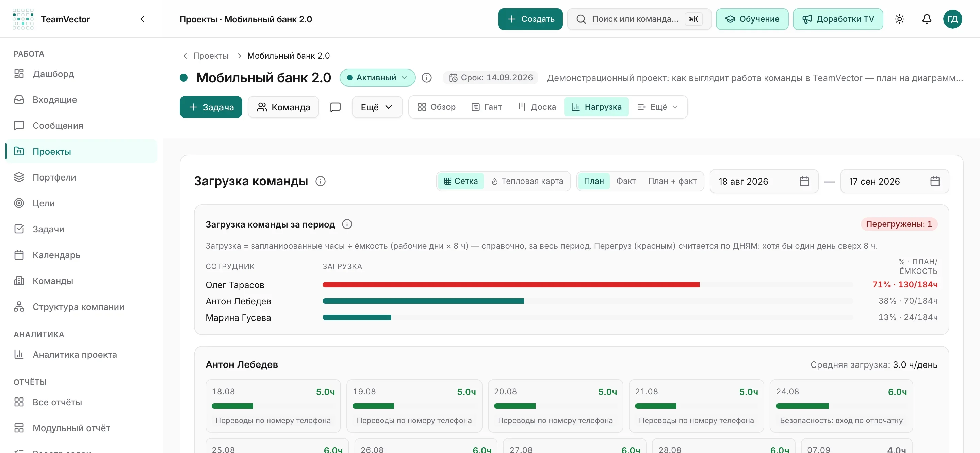The image size is (980, 453).
Task: Open the Ещё dropdown next to Команда
Action: coord(377,107)
